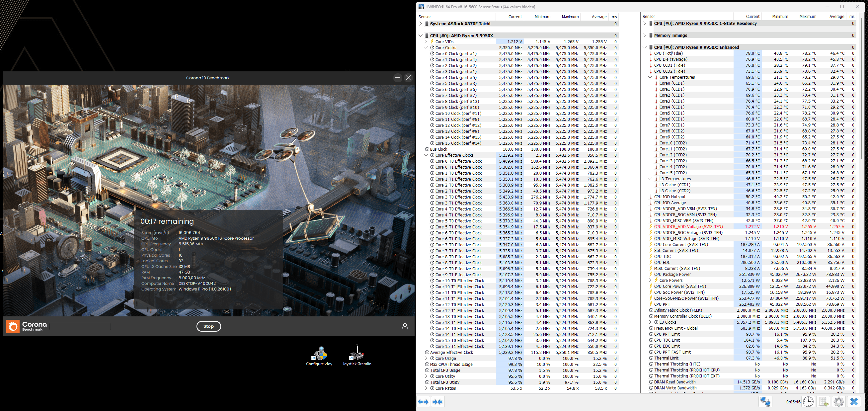Close sensors with the blue X icon
The image size is (868, 411).
[854, 402]
